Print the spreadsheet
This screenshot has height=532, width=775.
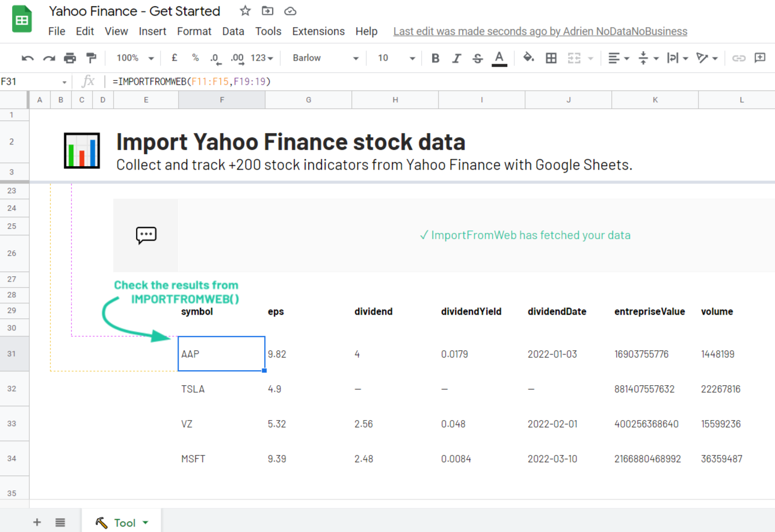point(70,58)
